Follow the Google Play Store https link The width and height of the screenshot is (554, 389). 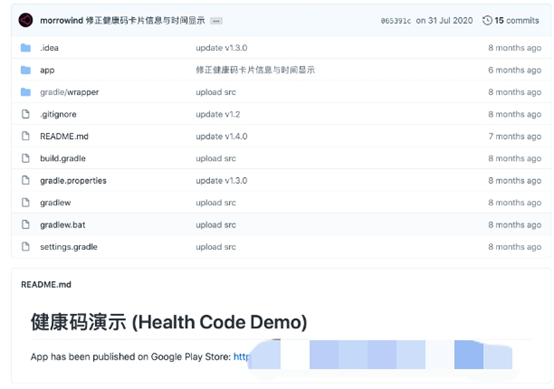pos(241,357)
